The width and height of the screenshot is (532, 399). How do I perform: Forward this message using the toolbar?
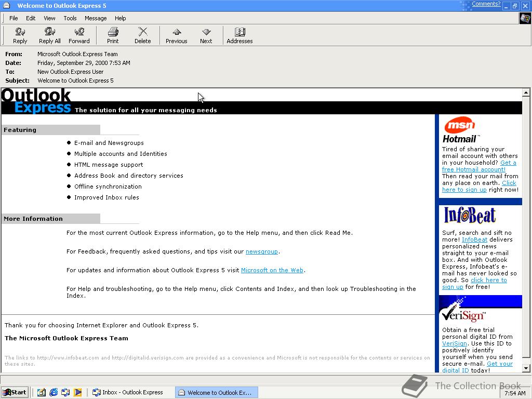(79, 36)
